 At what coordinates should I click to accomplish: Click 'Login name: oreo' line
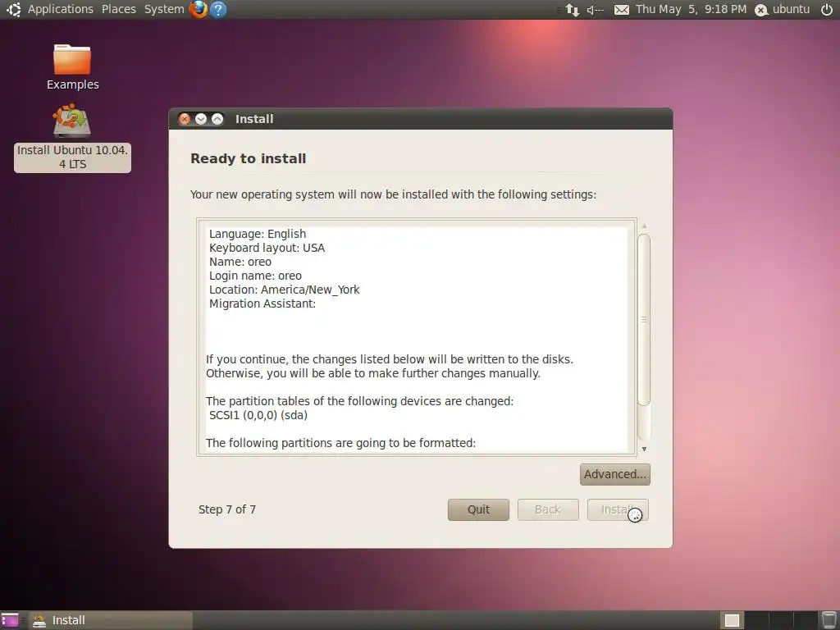pyautogui.click(x=255, y=276)
